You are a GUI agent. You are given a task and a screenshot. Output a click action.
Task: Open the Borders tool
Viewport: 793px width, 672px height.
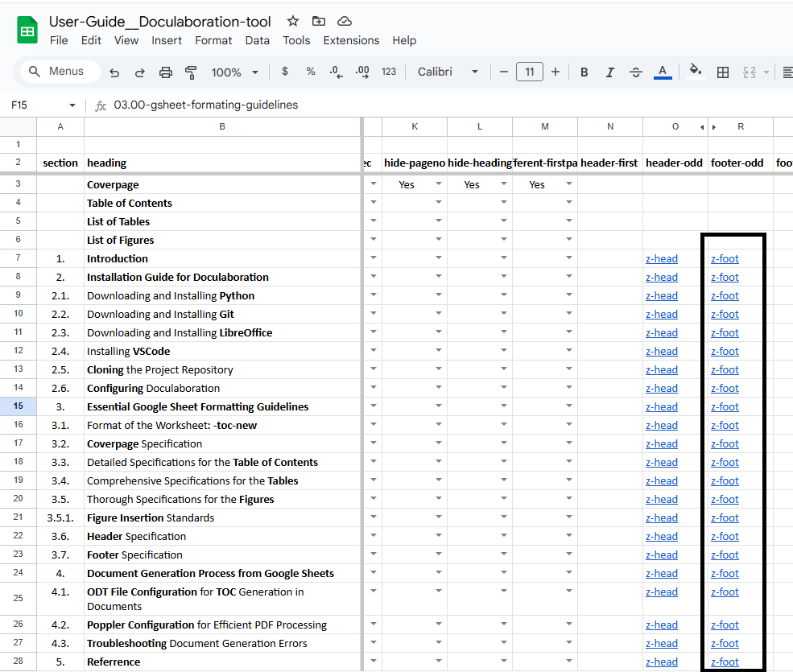723,72
